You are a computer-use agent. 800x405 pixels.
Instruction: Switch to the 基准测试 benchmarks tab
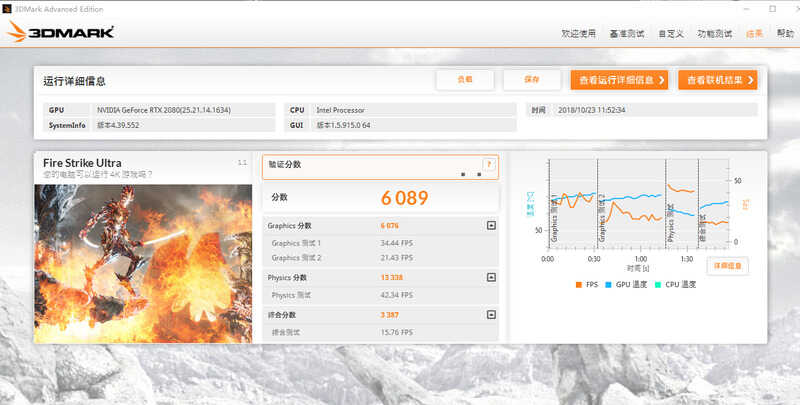[627, 34]
